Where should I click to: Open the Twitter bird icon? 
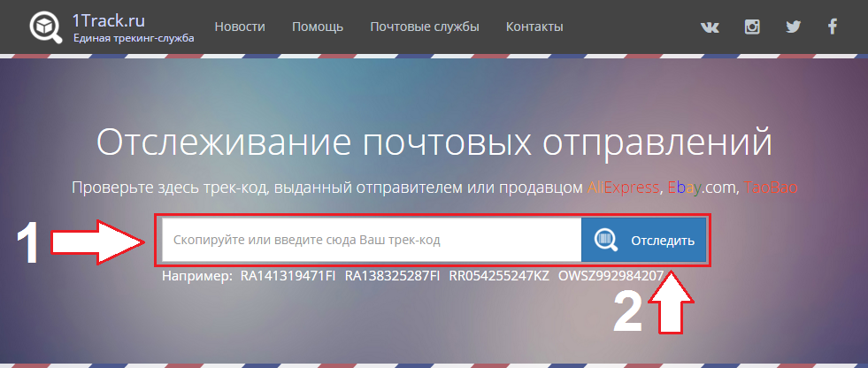[793, 27]
